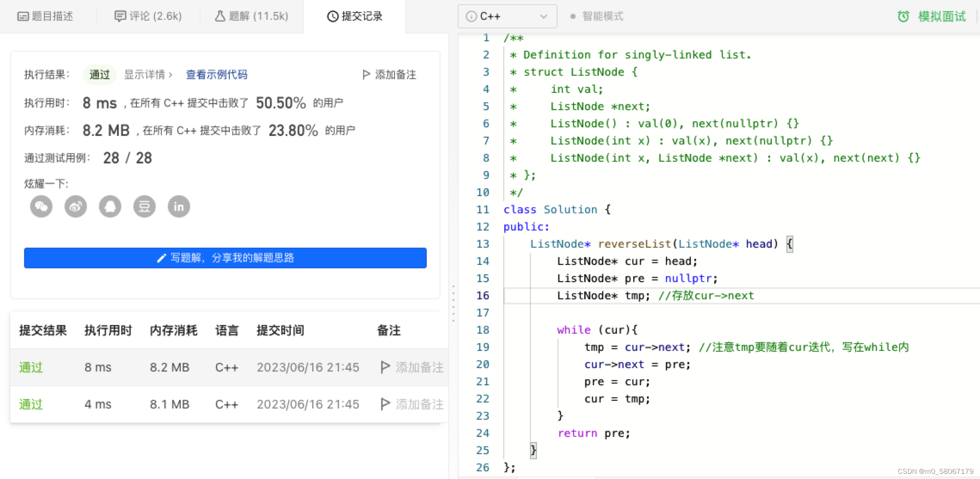Share result on LinkedIn
The width and height of the screenshot is (980, 479).
179,206
